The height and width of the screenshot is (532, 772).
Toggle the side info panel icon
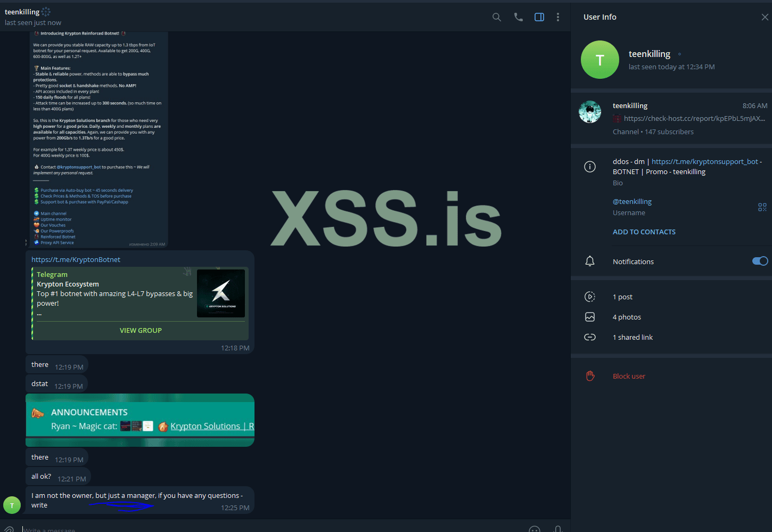(539, 17)
